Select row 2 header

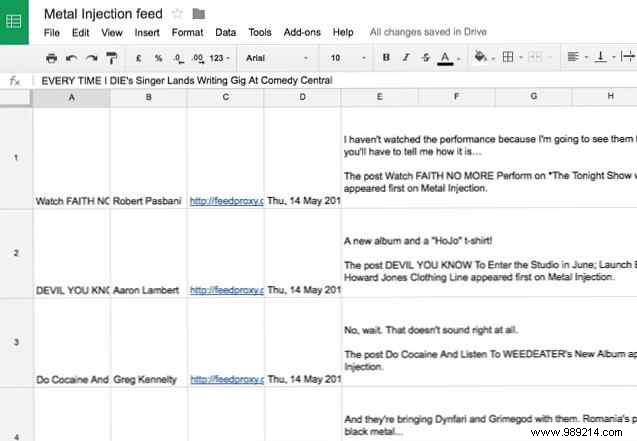coord(16,253)
